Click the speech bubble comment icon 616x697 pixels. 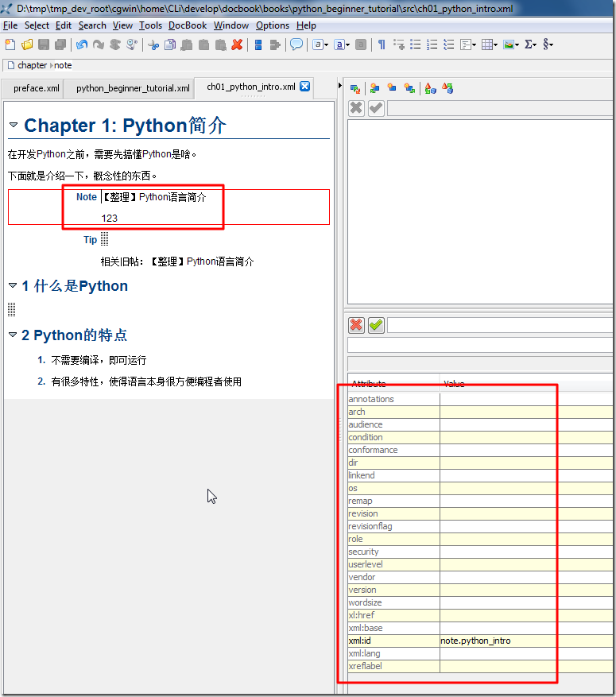coord(296,45)
